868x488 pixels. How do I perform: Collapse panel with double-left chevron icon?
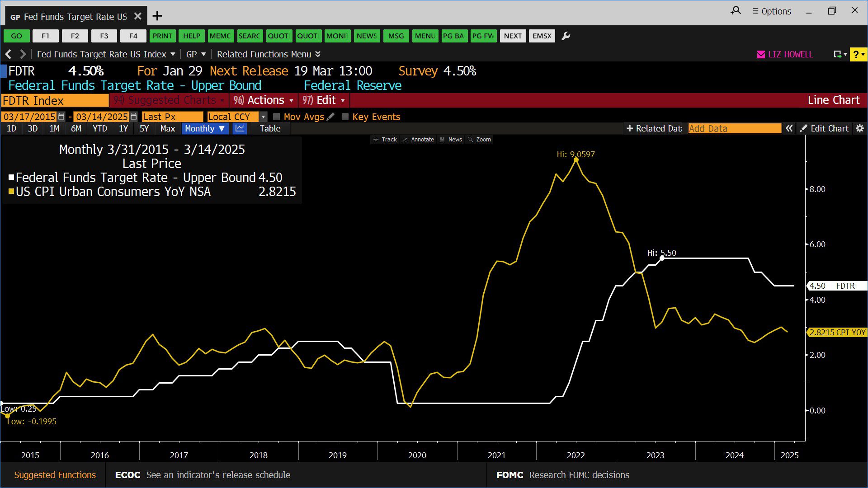(789, 129)
